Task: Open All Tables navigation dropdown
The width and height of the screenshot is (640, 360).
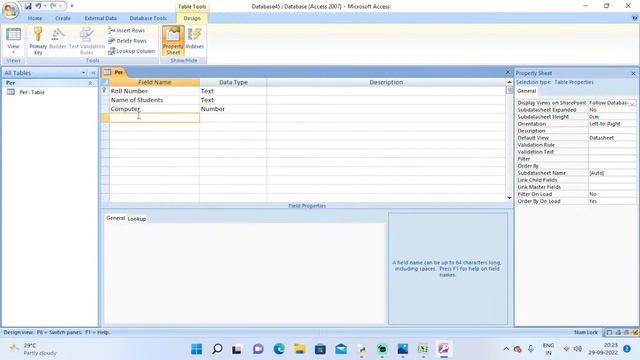Action: pos(83,73)
